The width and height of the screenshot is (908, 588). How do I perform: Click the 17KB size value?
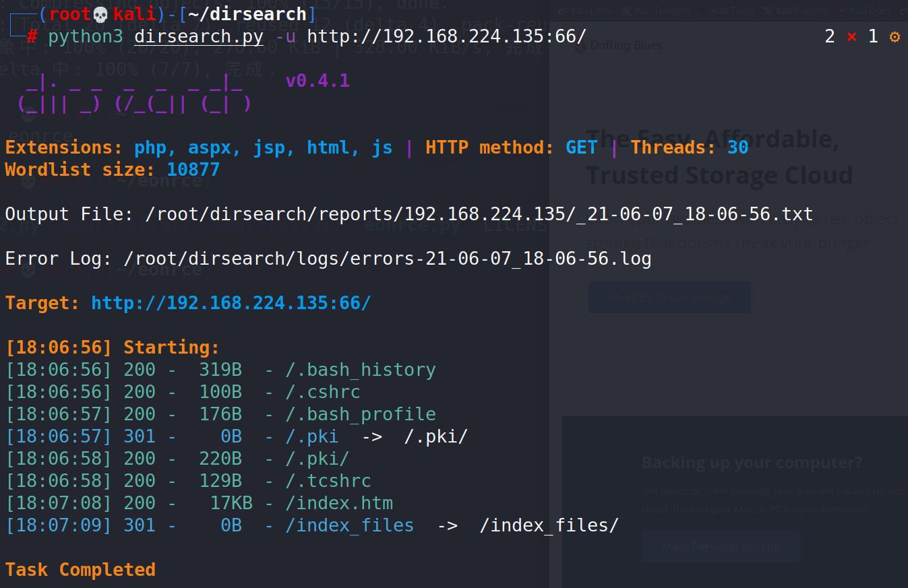[x=231, y=503]
